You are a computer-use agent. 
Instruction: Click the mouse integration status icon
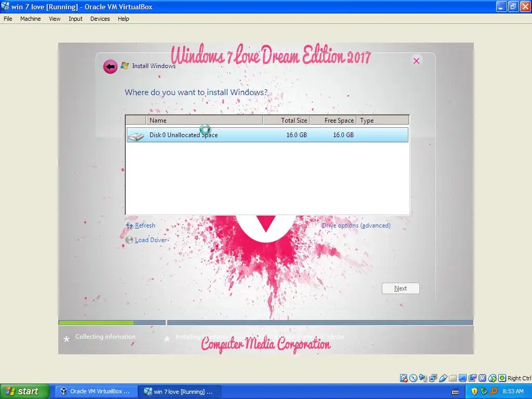pos(493,378)
